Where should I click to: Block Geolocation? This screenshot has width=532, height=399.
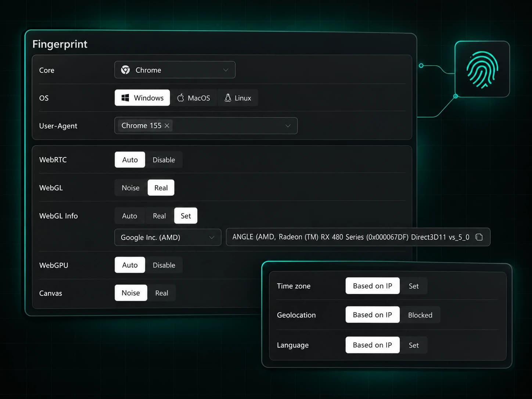(x=420, y=315)
